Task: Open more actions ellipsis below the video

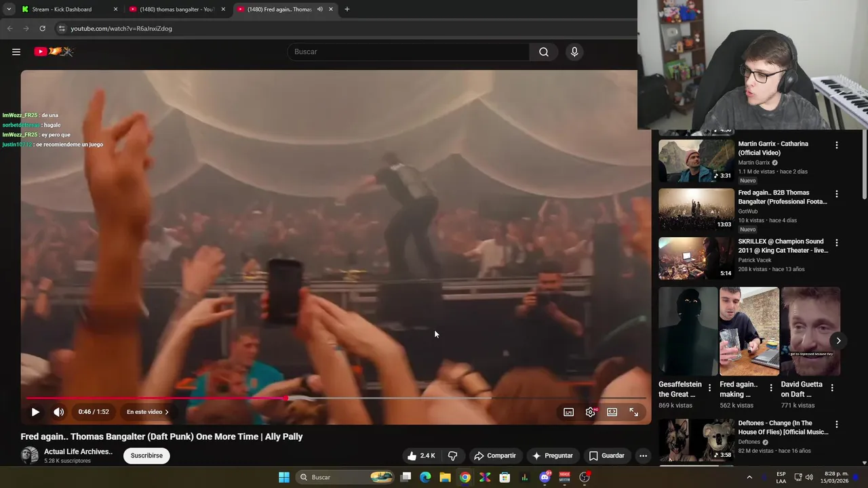Action: (643, 455)
